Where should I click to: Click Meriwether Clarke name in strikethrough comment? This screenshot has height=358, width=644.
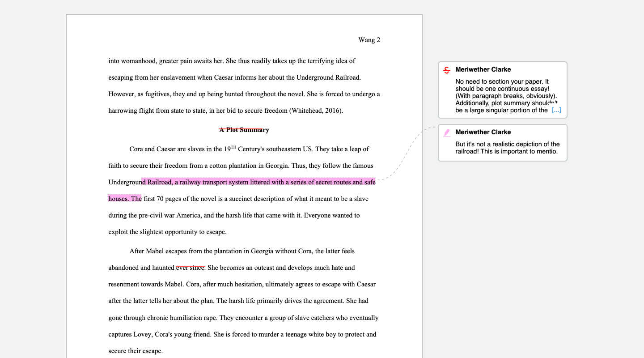tap(483, 69)
